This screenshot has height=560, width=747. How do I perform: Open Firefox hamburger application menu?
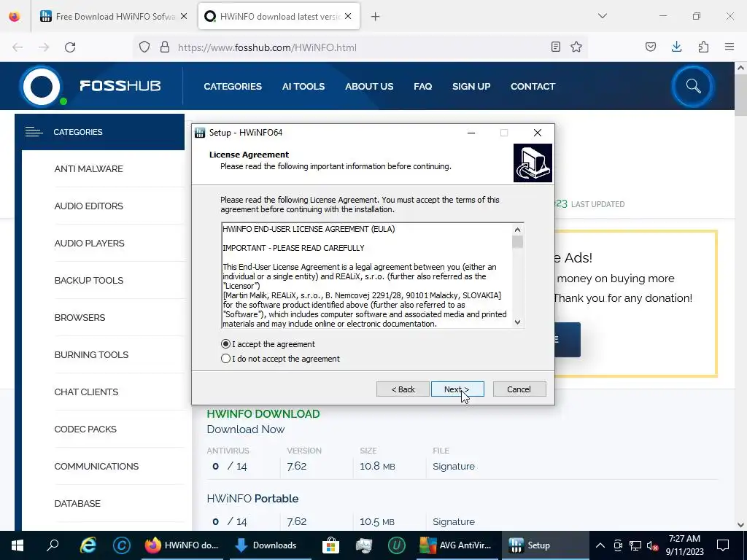(x=729, y=47)
